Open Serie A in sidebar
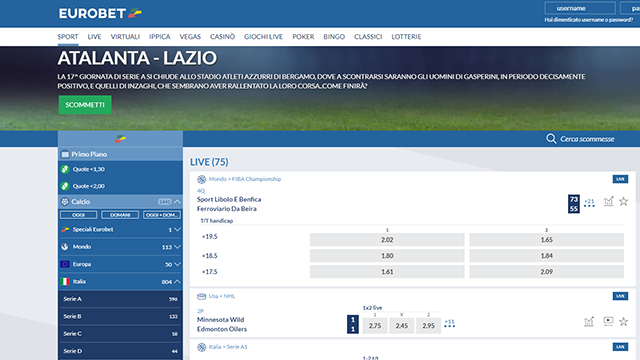 120,299
